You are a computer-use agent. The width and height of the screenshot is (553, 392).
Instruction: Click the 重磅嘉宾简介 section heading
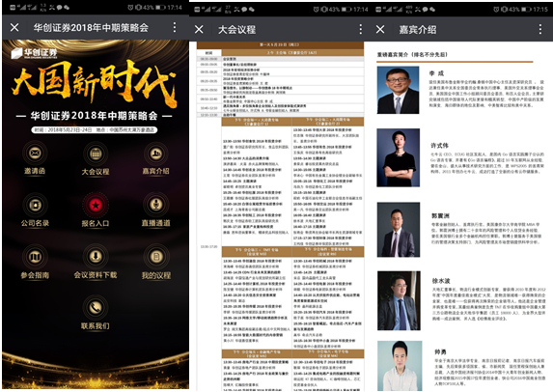point(412,54)
